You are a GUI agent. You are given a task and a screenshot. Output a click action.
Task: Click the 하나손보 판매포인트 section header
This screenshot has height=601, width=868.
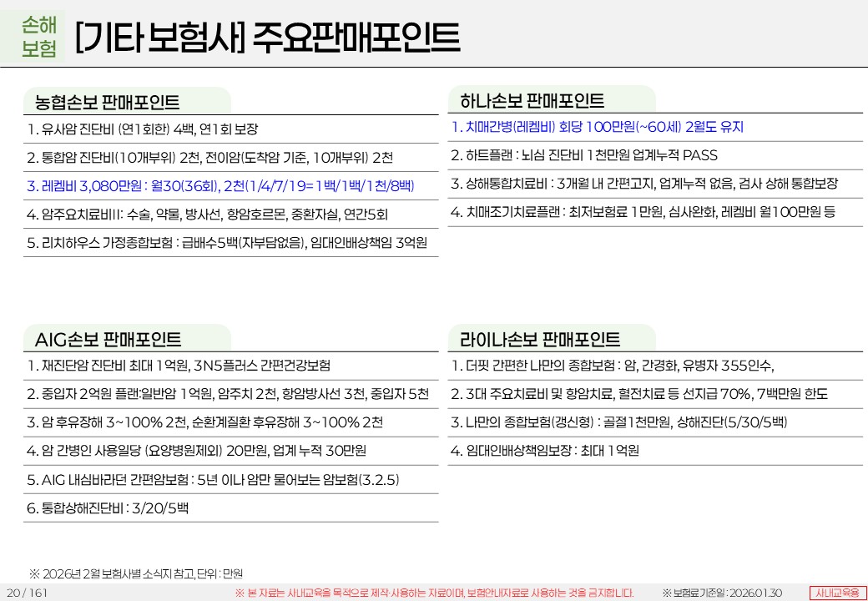(x=532, y=101)
